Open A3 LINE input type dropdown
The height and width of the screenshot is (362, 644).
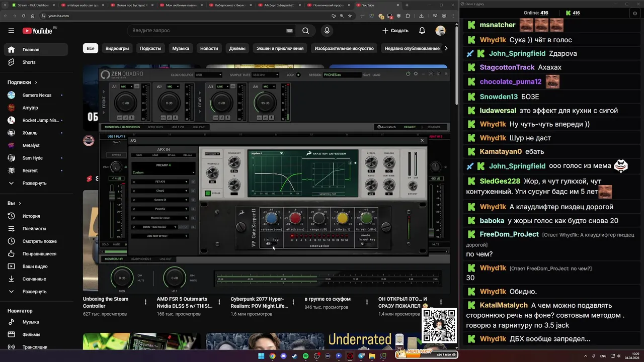pos(223,86)
